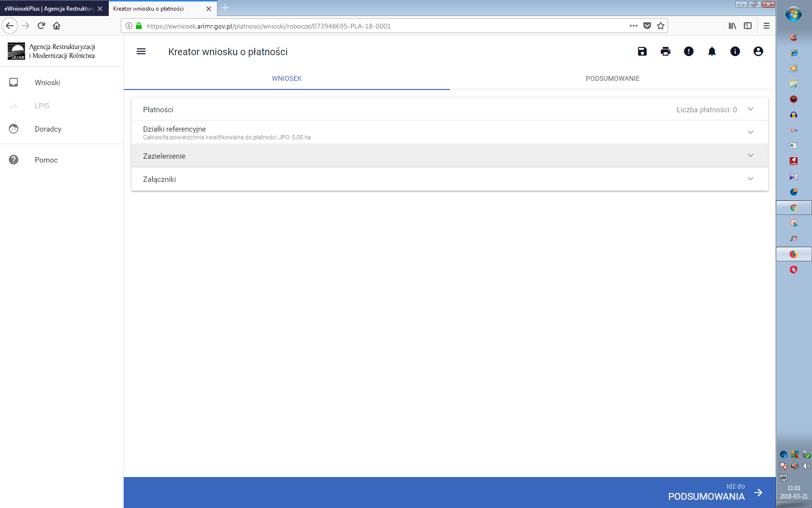Screen dimensions: 812x508
Task: Open notifications bell icon
Action: 711,51
